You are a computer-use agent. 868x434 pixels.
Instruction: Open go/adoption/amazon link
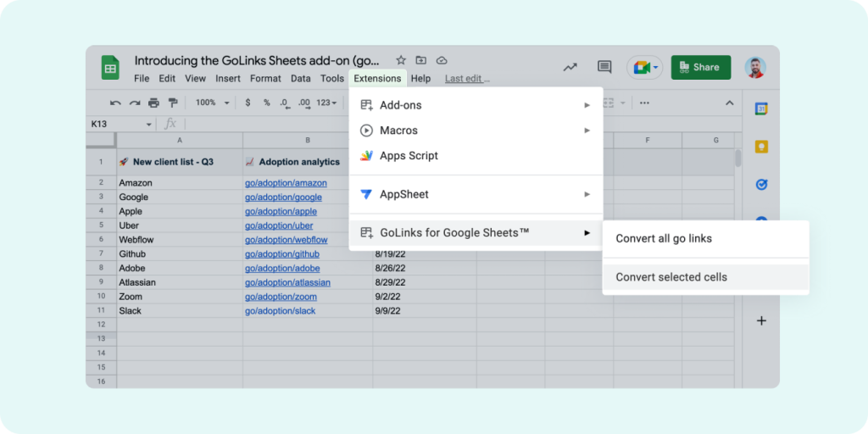pyautogui.click(x=287, y=183)
